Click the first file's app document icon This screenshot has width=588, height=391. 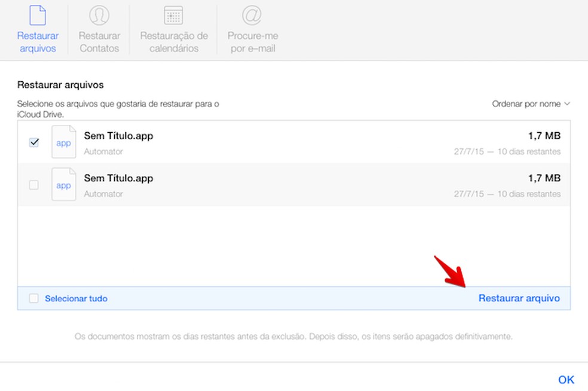point(64,142)
